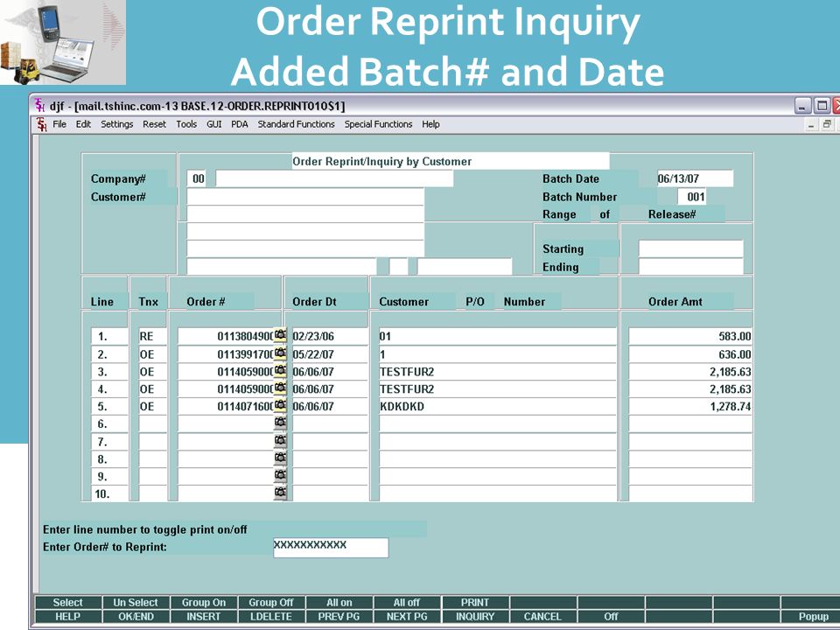Screen dimensions: 840x630
Task: Click the INSERT button
Action: coord(204,617)
